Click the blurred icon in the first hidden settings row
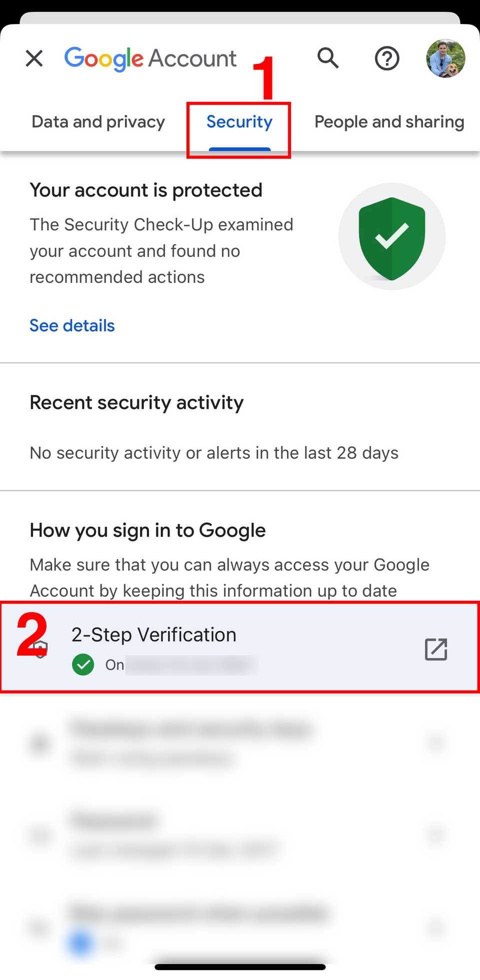Viewport: 480px width, 980px height. [x=39, y=743]
